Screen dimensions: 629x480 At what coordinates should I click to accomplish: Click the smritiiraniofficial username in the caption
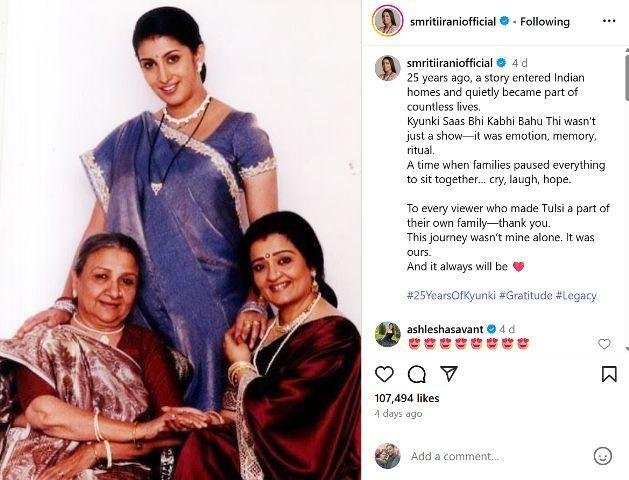449,63
